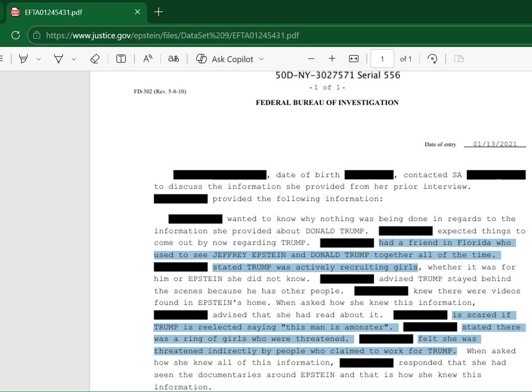Start Read aloud

click(x=148, y=59)
